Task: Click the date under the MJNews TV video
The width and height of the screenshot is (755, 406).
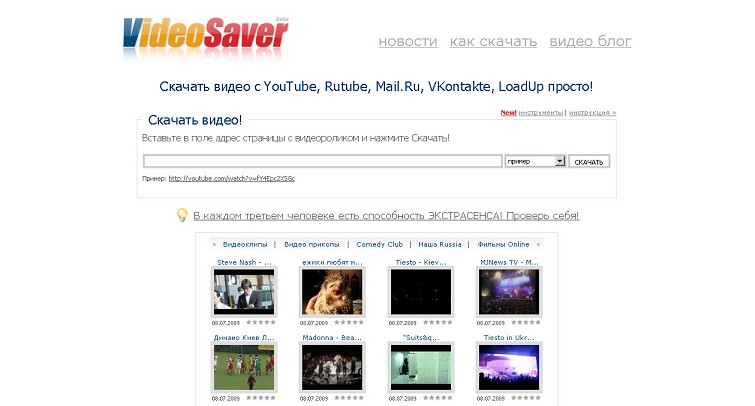Action: pyautogui.click(x=491, y=323)
